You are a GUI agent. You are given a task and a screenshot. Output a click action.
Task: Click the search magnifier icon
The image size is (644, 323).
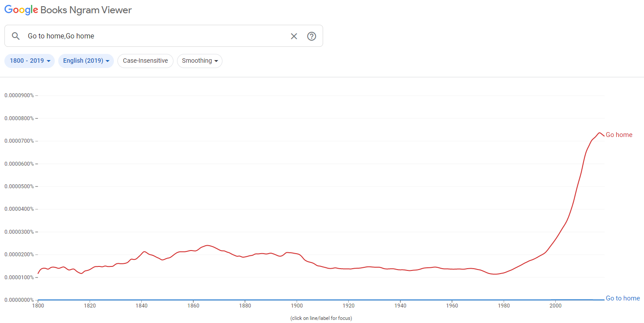point(16,36)
